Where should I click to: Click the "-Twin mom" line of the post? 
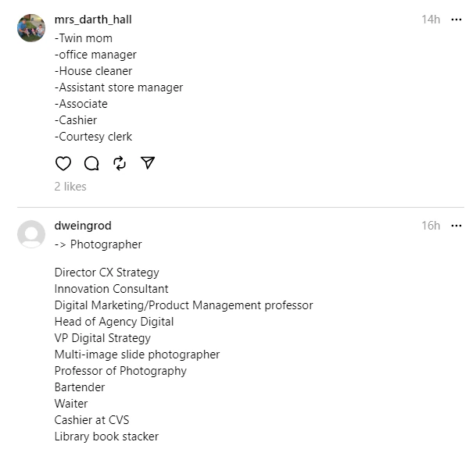[84, 38]
